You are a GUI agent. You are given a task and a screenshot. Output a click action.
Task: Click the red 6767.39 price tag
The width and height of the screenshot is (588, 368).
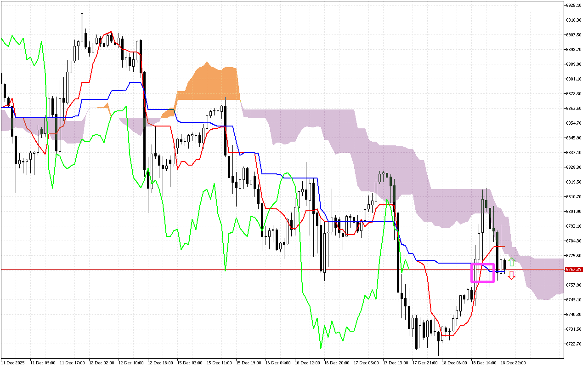coord(574,269)
